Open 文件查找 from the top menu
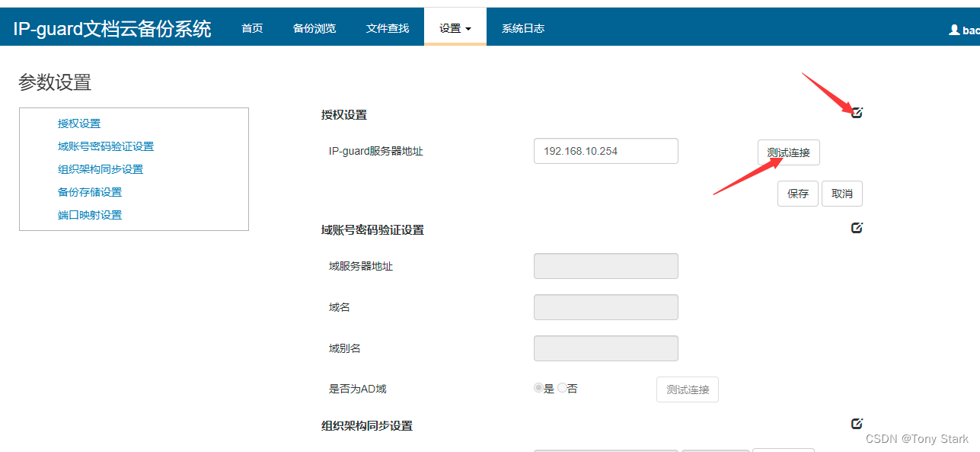 (x=388, y=28)
